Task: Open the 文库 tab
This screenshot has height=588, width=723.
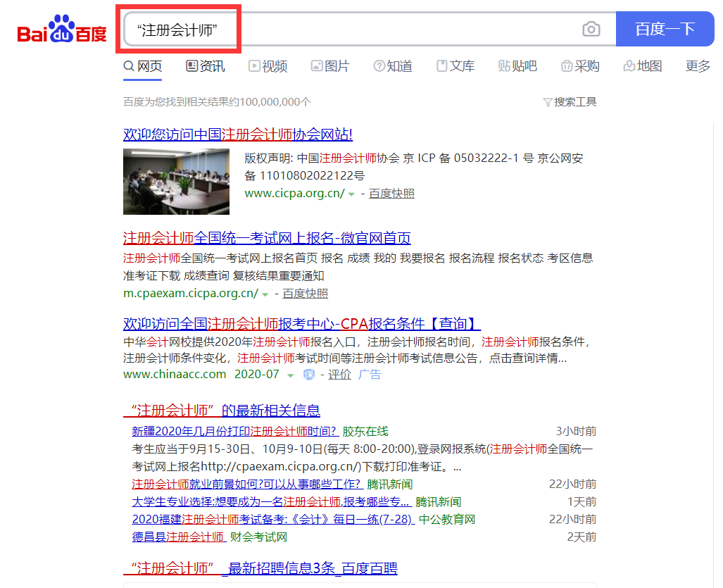Action: (x=455, y=66)
